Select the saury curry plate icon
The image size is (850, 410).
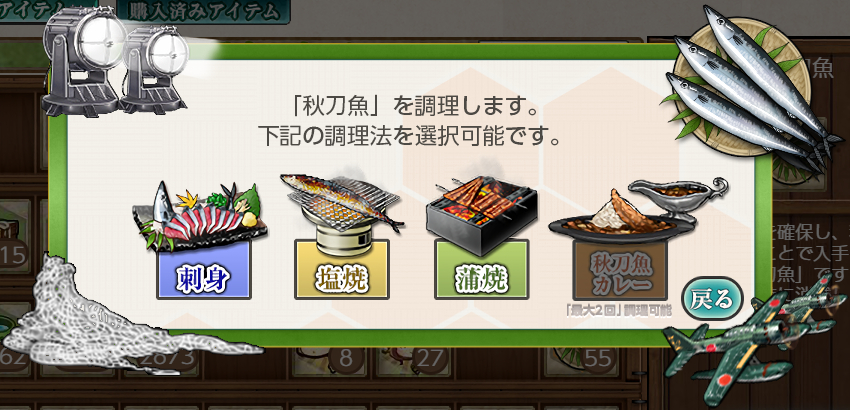639,208
